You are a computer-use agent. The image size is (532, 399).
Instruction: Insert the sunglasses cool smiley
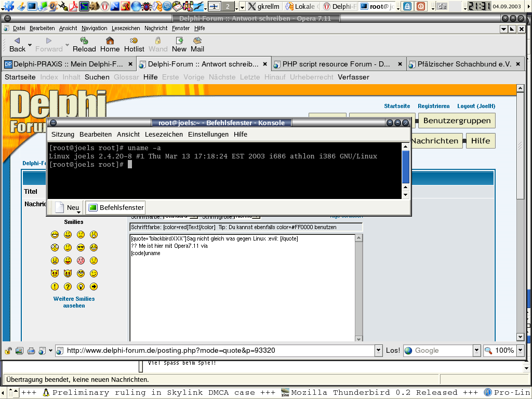[81, 248]
